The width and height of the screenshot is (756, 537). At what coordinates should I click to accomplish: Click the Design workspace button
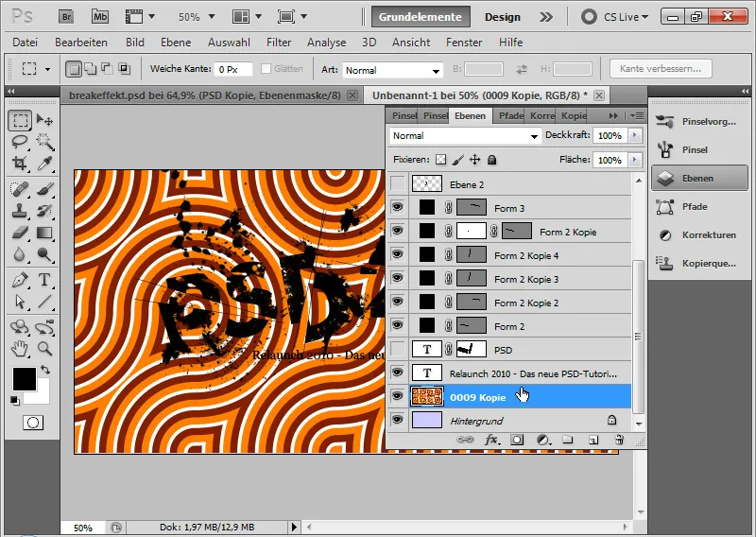[x=503, y=17]
